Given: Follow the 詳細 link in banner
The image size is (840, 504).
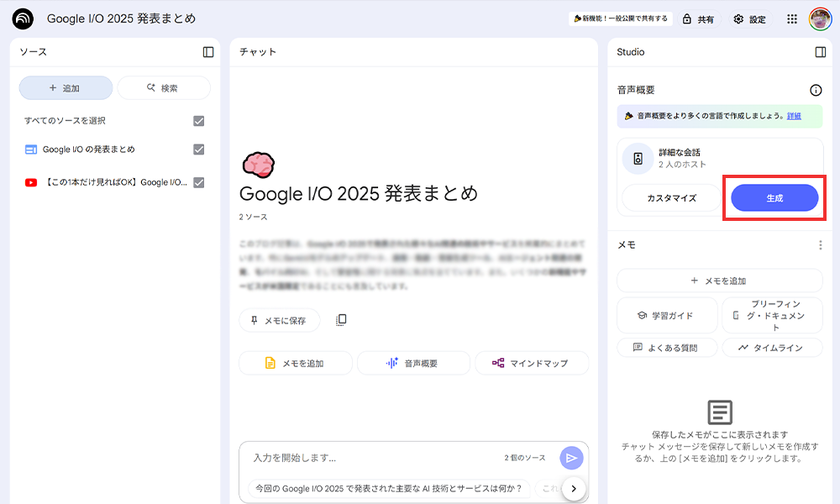Looking at the screenshot, I should tap(794, 116).
